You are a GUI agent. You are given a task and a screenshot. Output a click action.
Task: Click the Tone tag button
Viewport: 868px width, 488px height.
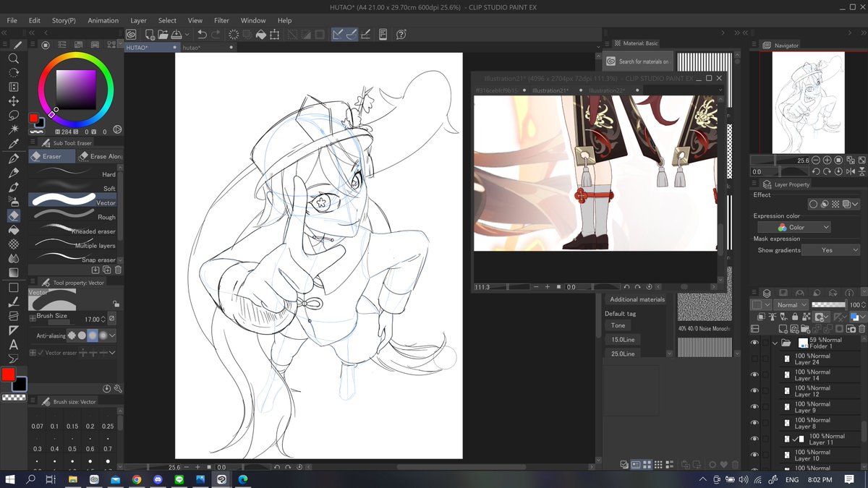(618, 325)
